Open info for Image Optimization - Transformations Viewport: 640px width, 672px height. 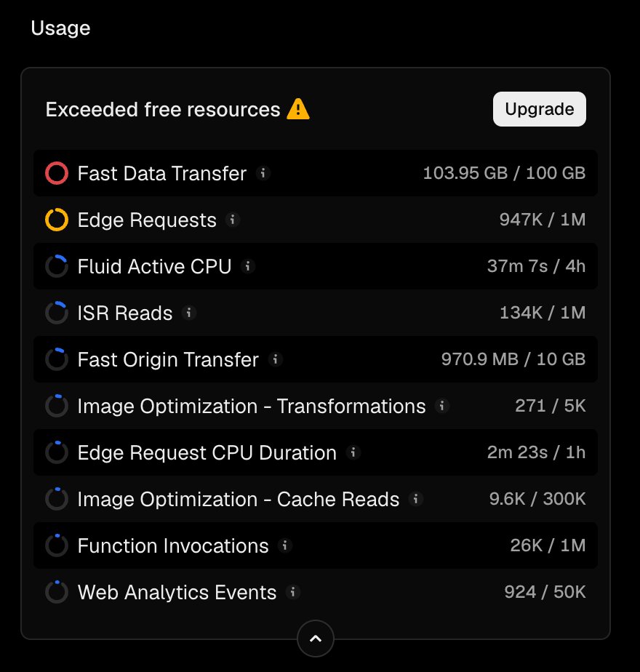click(x=442, y=405)
